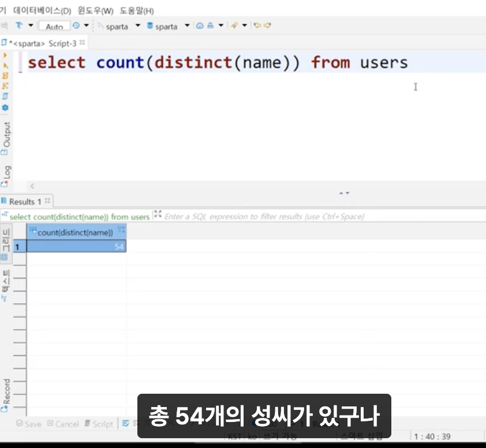
Task: Click the transaction log clock icon
Action: [x=76, y=25]
